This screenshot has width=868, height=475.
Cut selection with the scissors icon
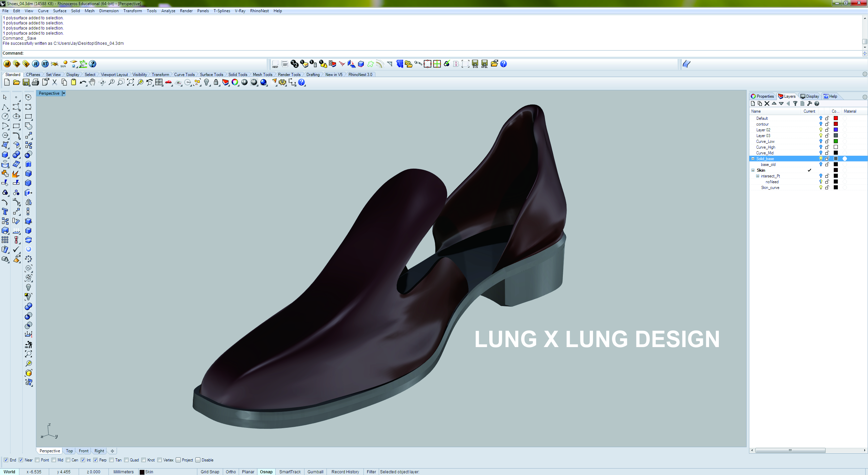point(55,82)
